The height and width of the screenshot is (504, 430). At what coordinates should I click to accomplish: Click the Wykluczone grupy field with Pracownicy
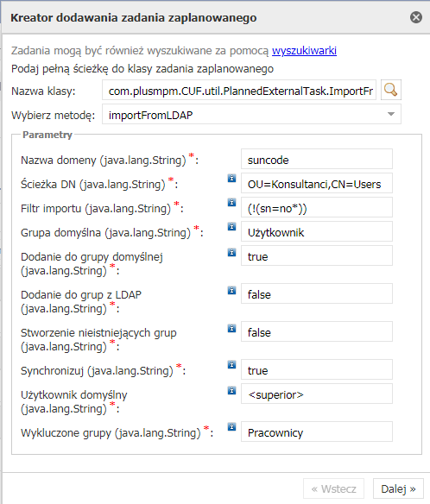click(317, 432)
